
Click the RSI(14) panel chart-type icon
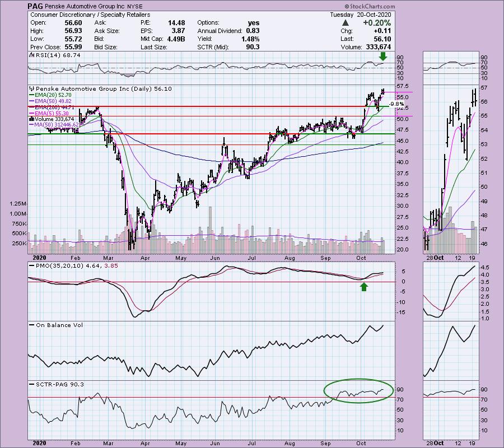click(x=31, y=55)
